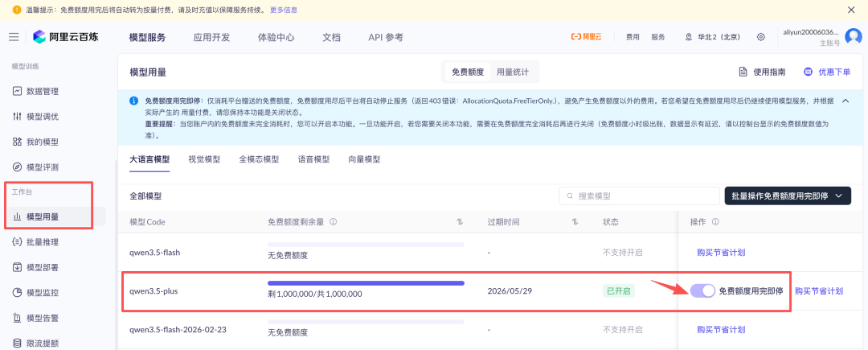
Task: Click the 我的模型 sidebar icon
Action: coord(17,142)
